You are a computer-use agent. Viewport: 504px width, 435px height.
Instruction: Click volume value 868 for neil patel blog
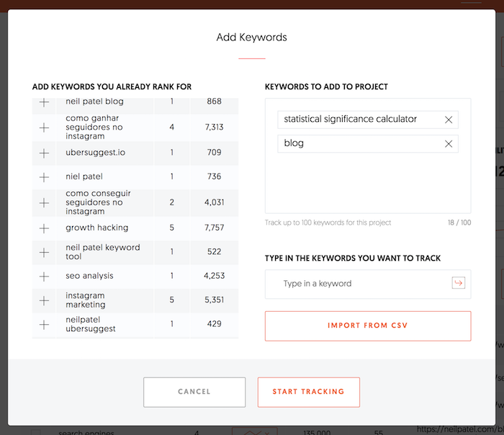point(214,102)
